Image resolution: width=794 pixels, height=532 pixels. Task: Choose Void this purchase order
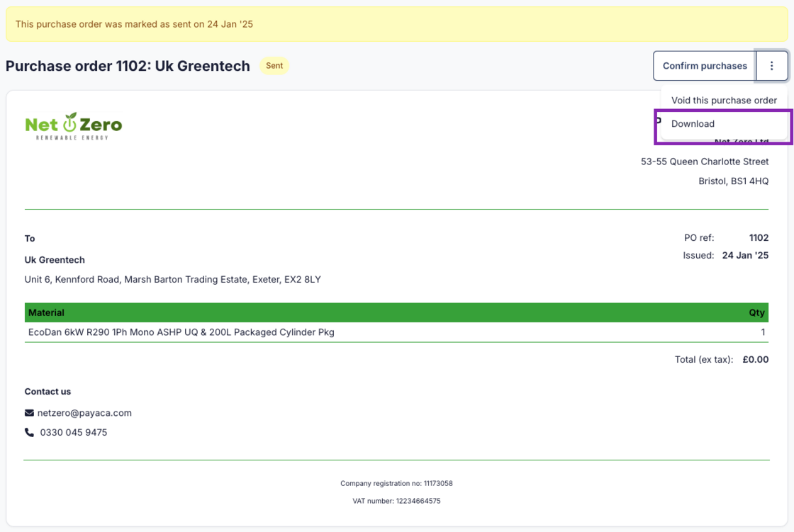tap(724, 101)
